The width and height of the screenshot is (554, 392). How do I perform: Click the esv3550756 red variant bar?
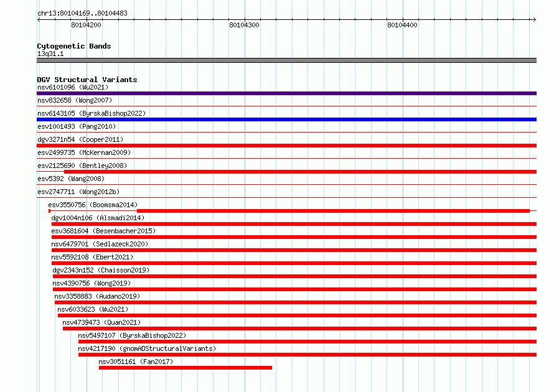(333, 211)
